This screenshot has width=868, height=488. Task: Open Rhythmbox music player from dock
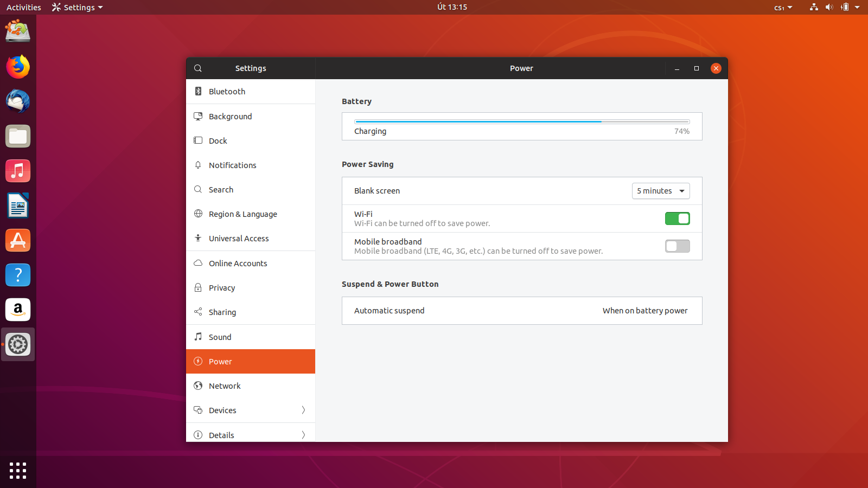click(18, 171)
